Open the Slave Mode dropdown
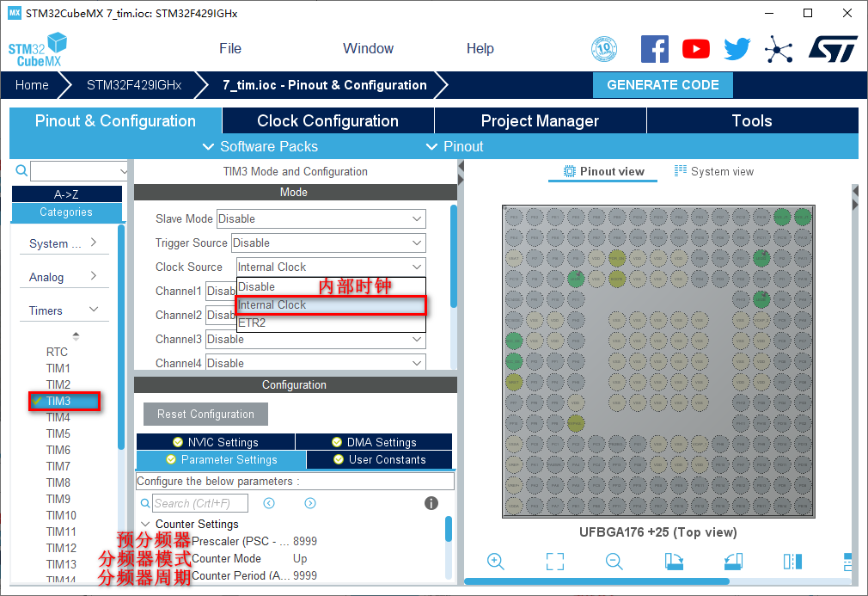Viewport: 868px width, 596px height. [321, 219]
